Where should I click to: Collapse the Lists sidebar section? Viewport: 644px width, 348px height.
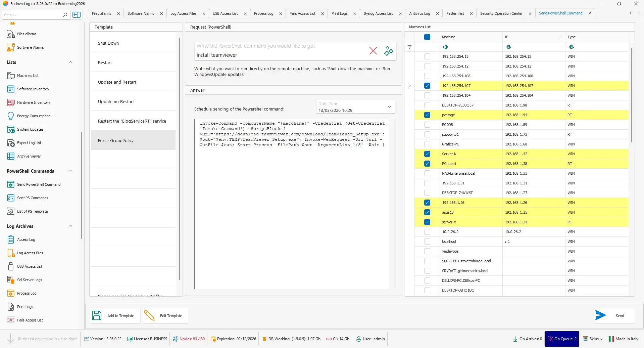(x=70, y=62)
